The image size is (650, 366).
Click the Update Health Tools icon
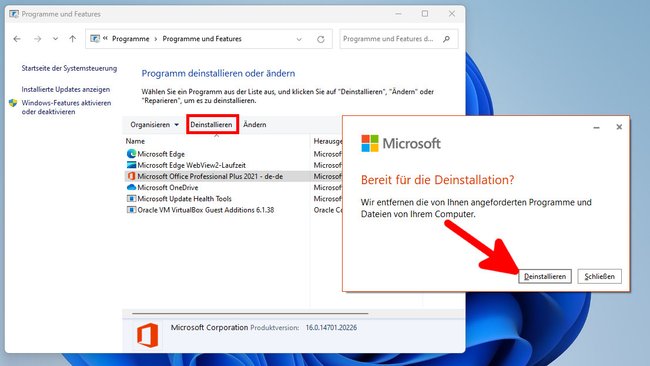[131, 199]
